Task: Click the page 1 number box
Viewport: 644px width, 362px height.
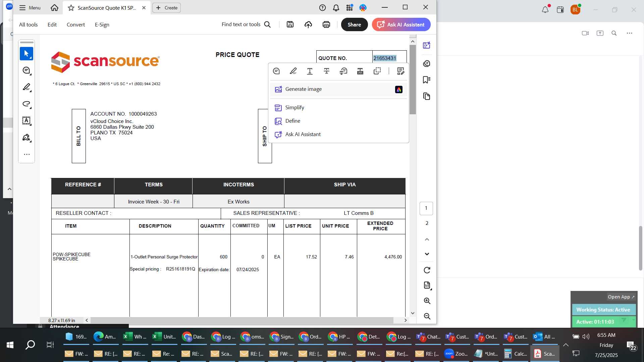Action: tap(426, 208)
